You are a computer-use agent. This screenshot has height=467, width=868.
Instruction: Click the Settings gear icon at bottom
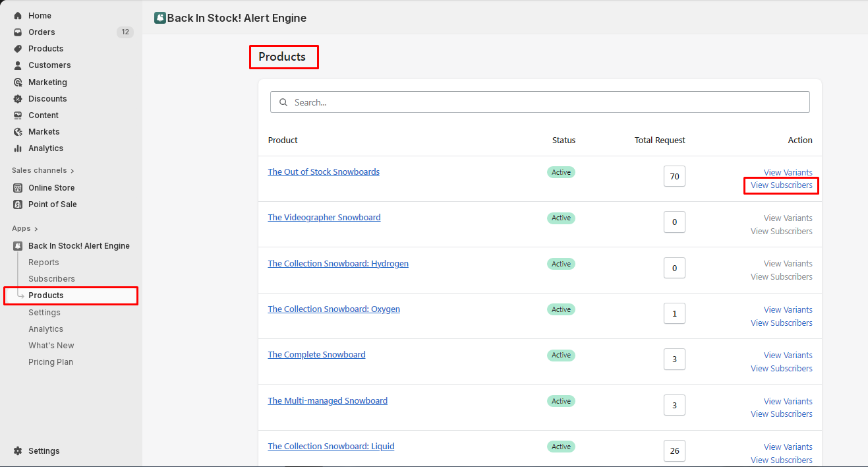pyautogui.click(x=18, y=451)
